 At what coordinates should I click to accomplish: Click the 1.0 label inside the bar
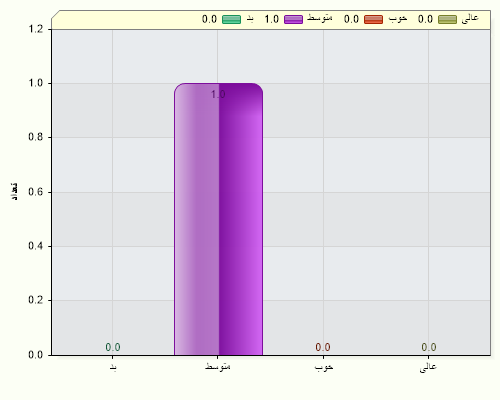tap(218, 95)
